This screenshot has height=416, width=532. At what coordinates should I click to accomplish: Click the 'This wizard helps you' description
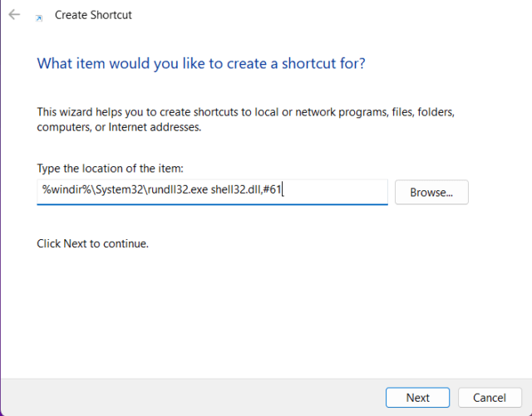246,120
